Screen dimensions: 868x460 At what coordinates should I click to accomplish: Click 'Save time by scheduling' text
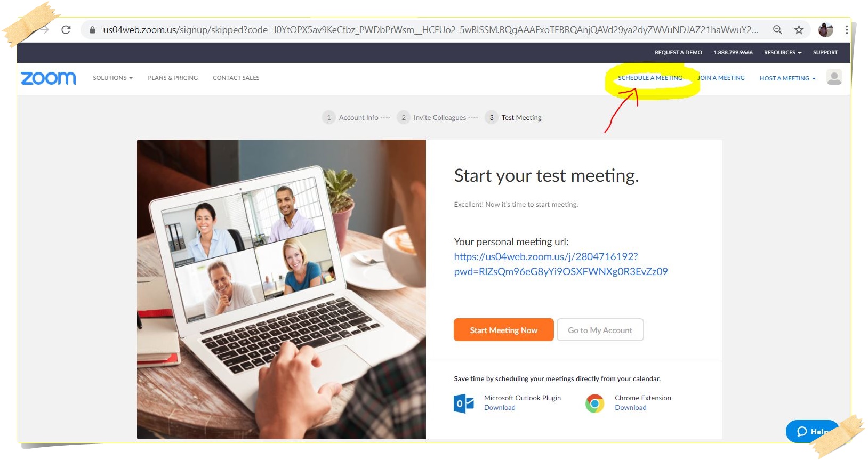click(557, 379)
